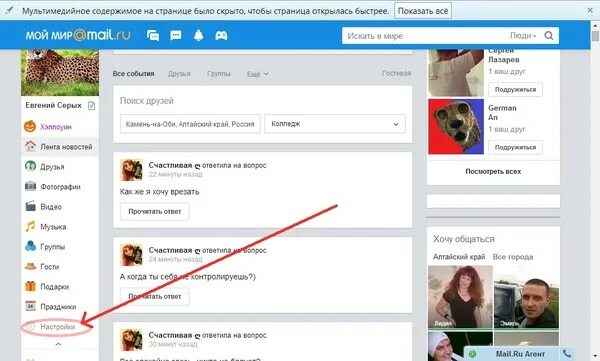The height and width of the screenshot is (361, 600).
Task: Click Подружиться for German An
Action: tap(515, 147)
